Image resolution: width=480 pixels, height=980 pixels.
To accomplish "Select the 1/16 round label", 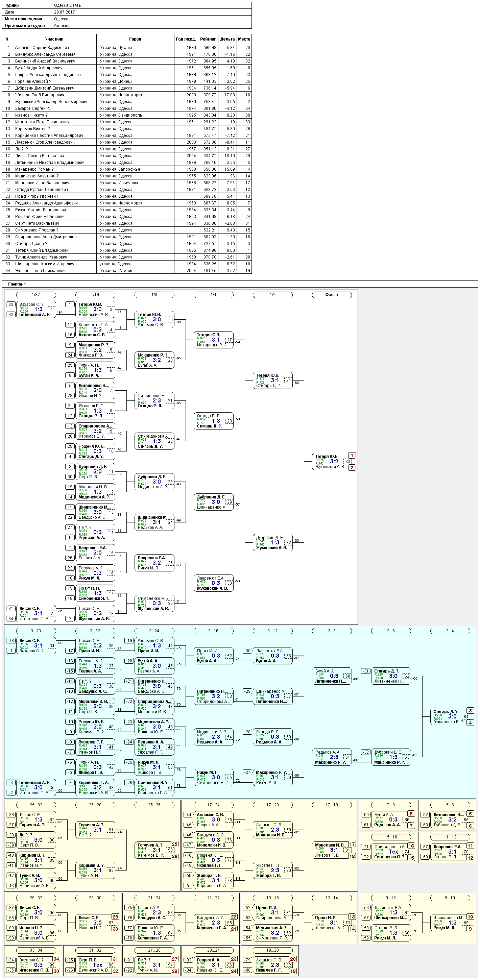I will click(x=95, y=295).
